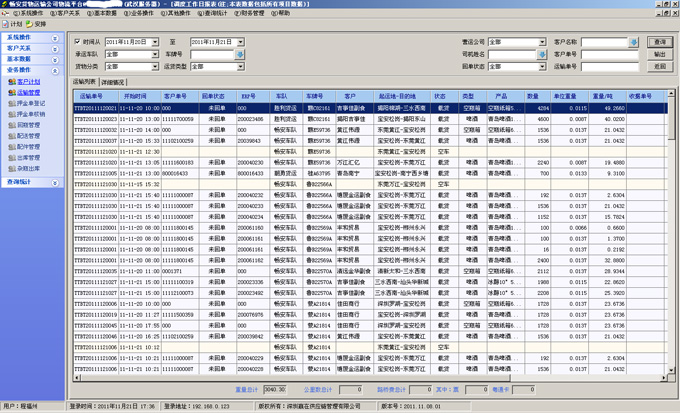Expand the 客户关系 sidebar section
Screen dimensions: 680x413
pos(55,49)
